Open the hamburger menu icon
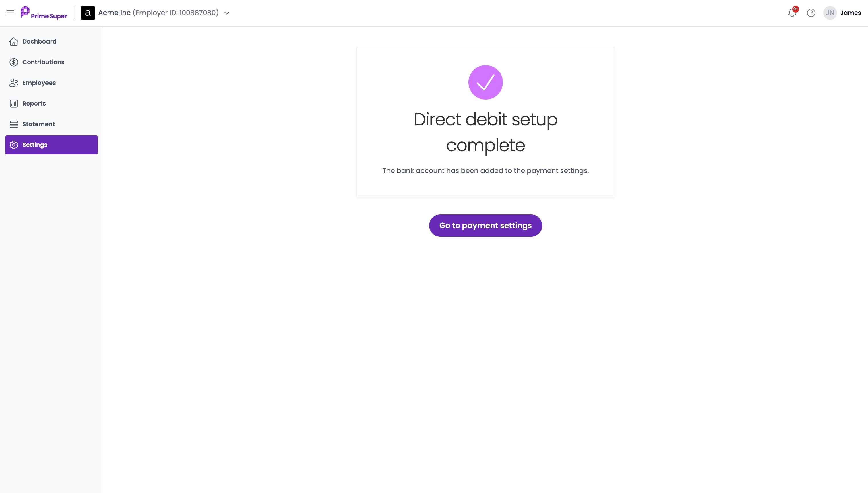Image resolution: width=868 pixels, height=493 pixels. coord(10,13)
